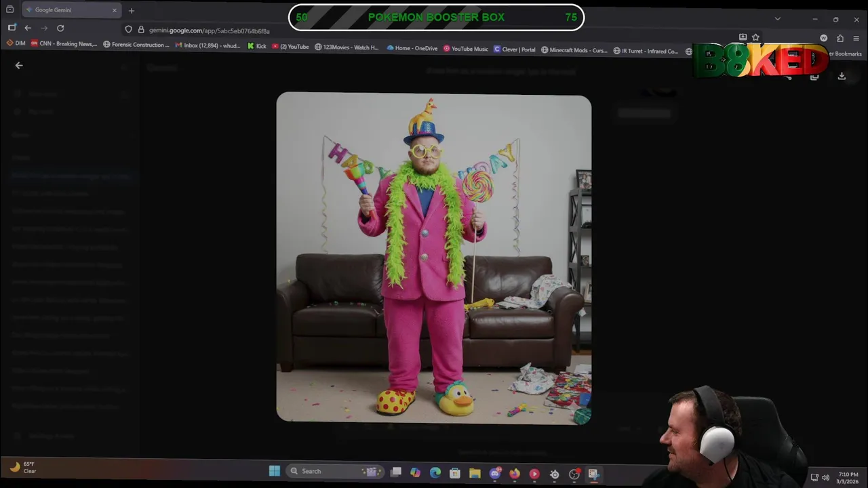Open volume control in the system tray
This screenshot has width=868, height=488.
[x=825, y=478]
